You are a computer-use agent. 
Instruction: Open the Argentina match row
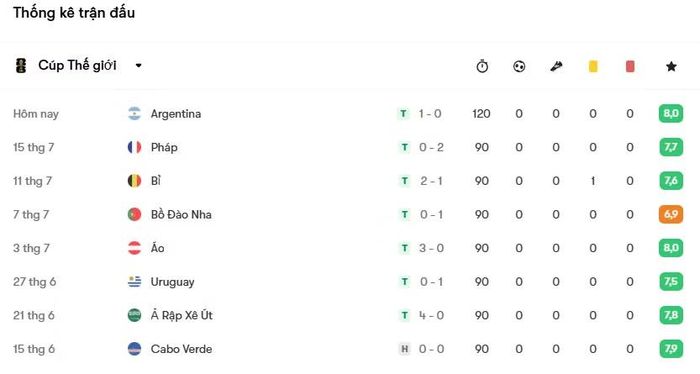[x=348, y=114]
